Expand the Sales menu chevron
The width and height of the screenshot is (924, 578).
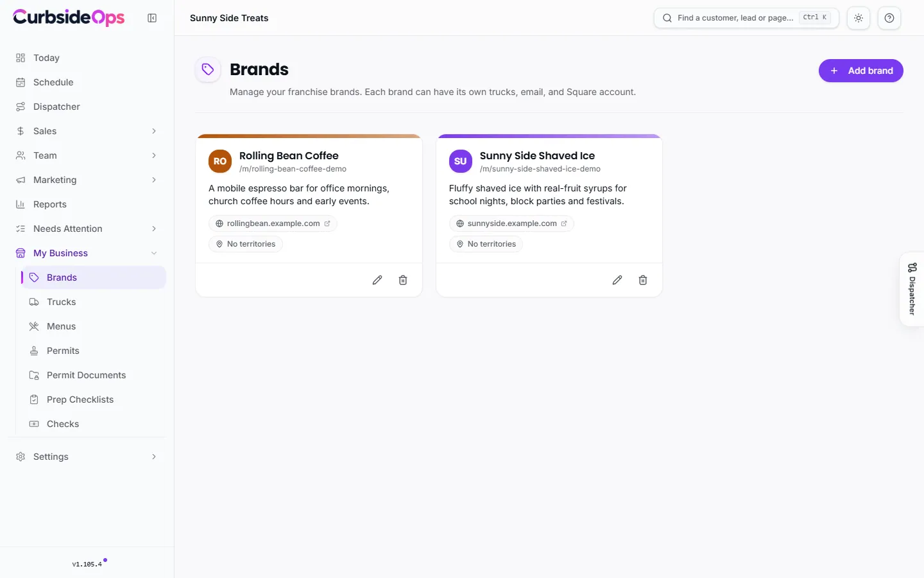click(154, 131)
